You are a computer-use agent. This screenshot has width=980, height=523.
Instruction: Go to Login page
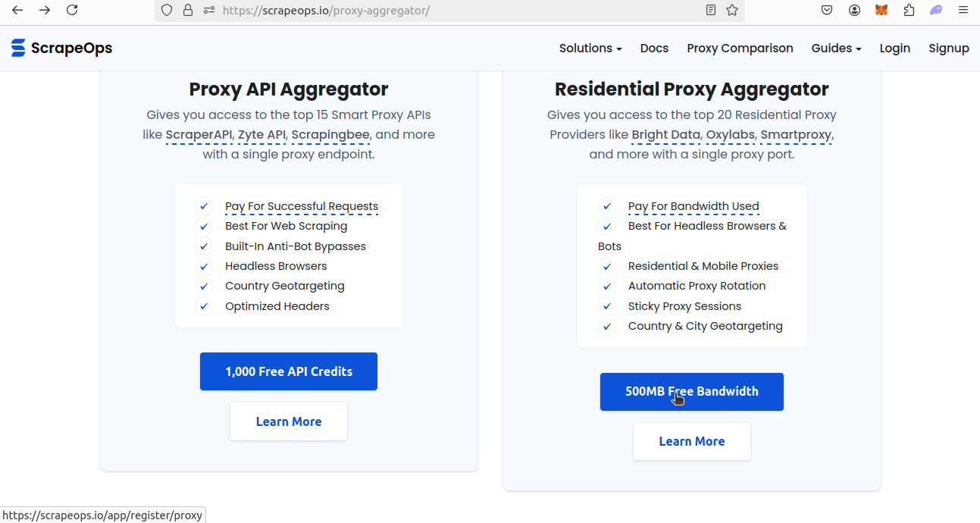point(894,48)
